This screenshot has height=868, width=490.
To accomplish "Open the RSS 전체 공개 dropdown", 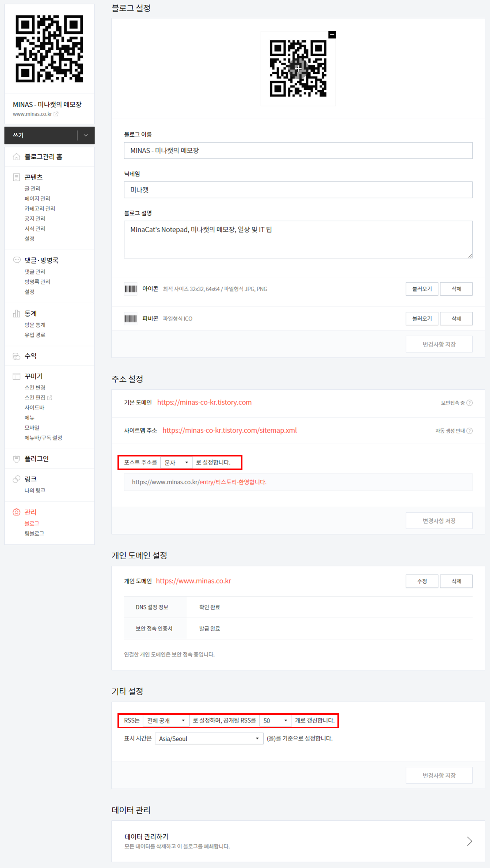I will 166,720.
